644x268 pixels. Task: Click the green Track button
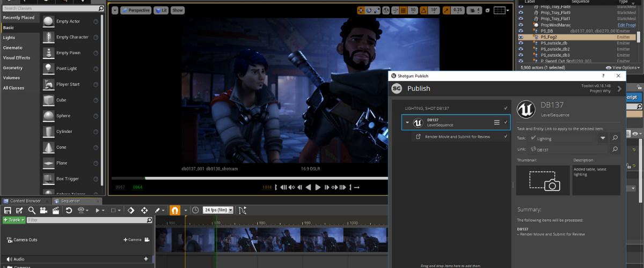click(13, 220)
